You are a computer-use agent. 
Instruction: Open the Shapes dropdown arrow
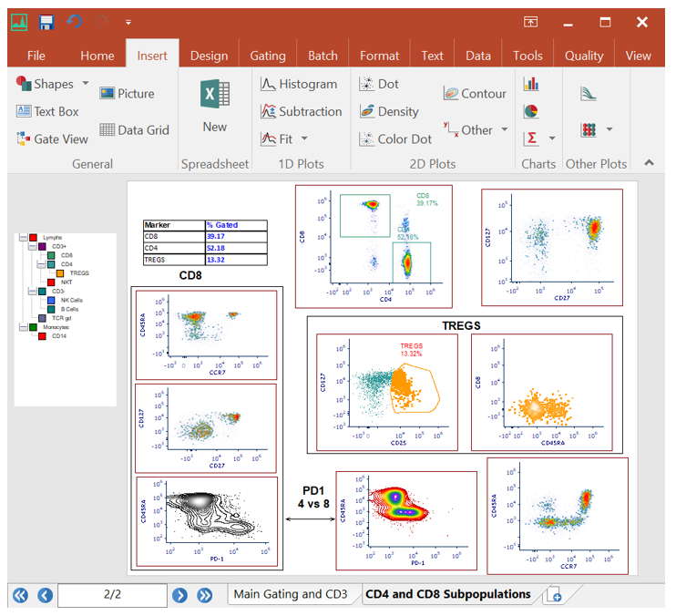point(86,84)
